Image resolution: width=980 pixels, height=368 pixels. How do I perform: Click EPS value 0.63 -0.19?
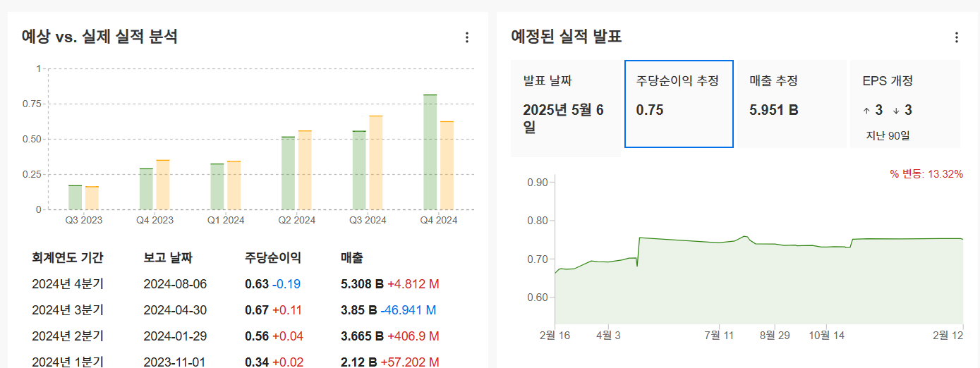tap(272, 284)
